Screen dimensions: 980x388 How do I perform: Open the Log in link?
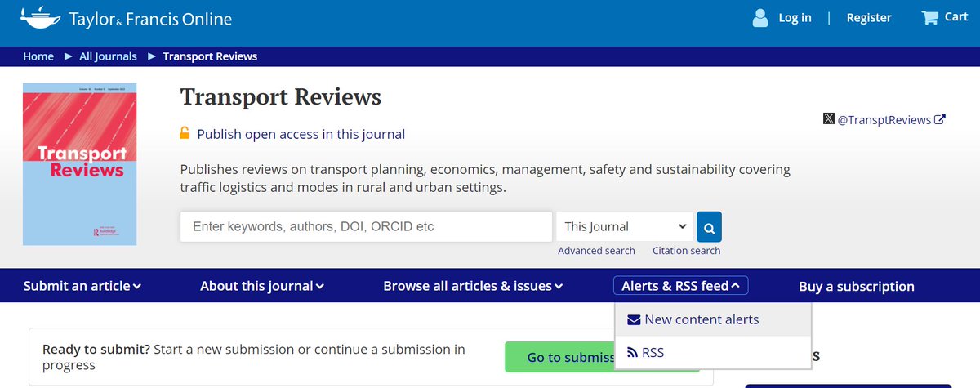(795, 18)
